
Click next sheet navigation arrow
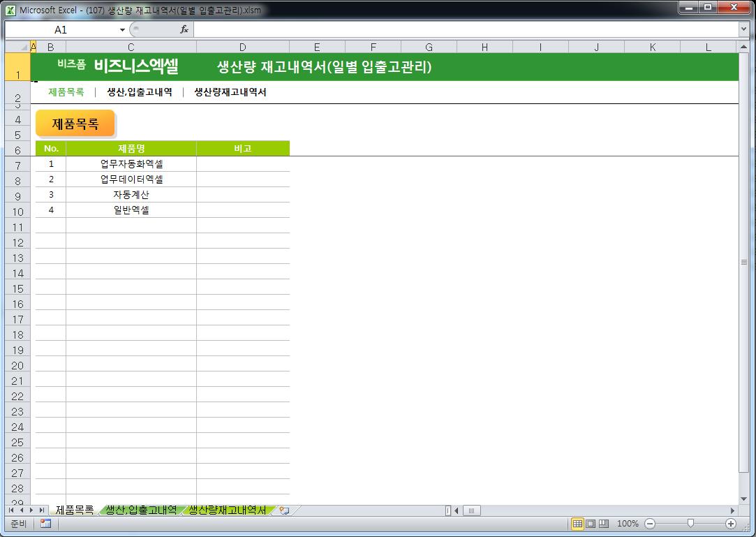(x=31, y=510)
